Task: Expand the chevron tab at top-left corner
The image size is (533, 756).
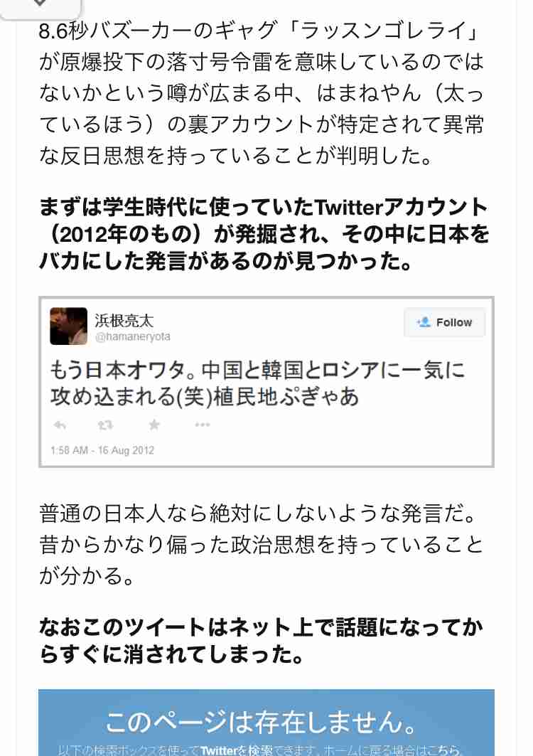Action: point(40,6)
